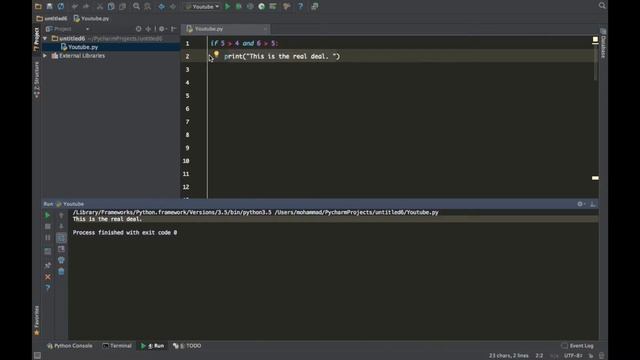Rerun Youtube from the Run panel
640x360 pixels.
pyautogui.click(x=47, y=215)
